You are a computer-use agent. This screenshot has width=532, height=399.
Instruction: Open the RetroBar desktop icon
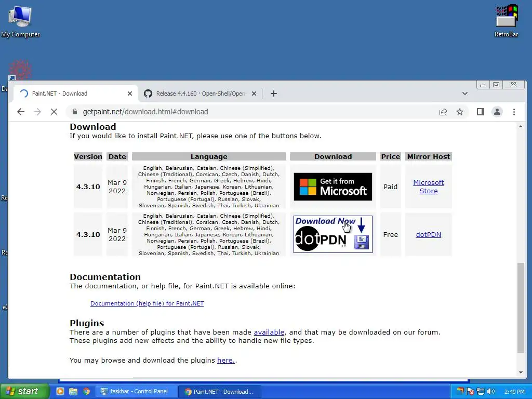click(506, 21)
